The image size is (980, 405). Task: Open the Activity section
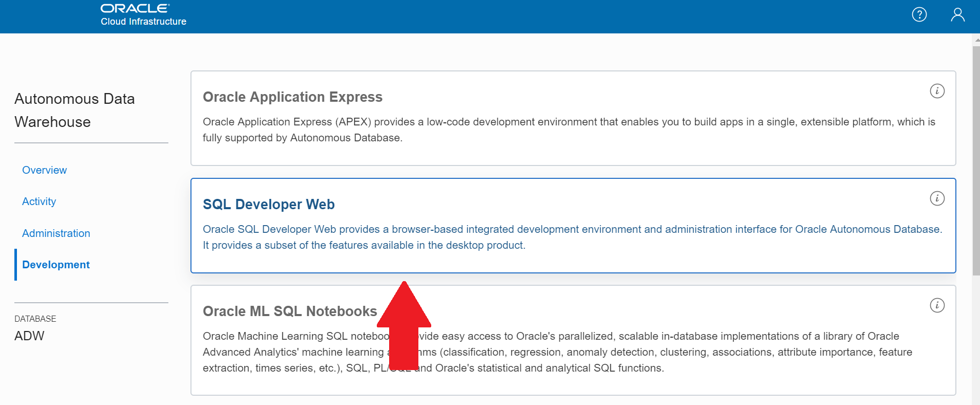(39, 201)
